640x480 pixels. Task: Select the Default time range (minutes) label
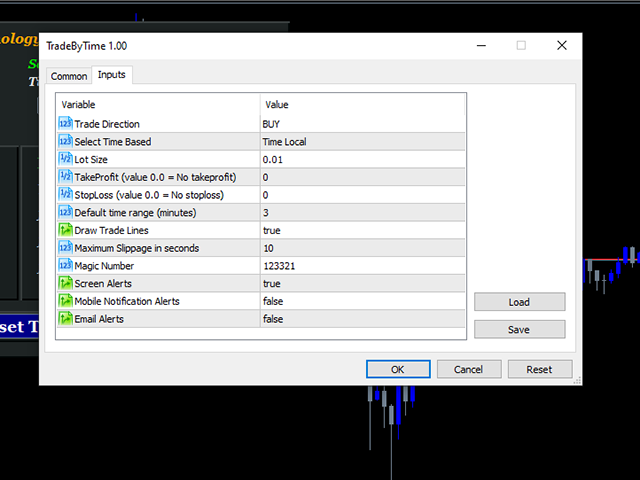(135, 213)
